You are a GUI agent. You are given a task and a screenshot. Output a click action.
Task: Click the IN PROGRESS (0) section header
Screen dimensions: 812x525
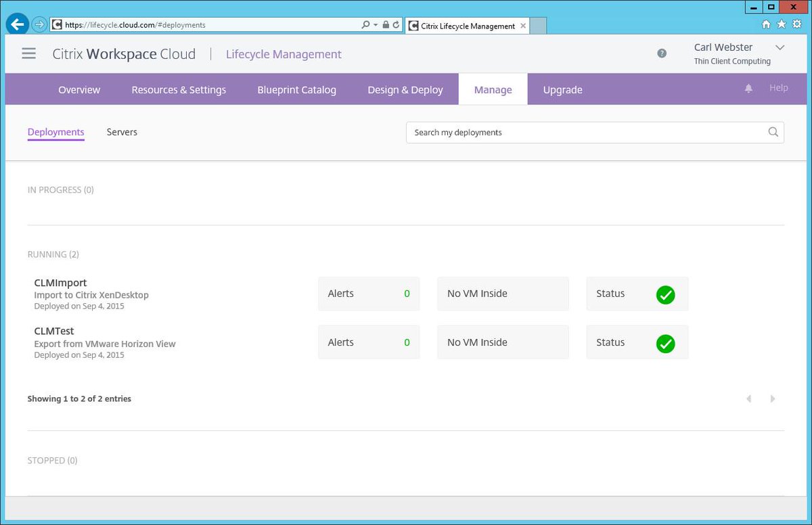click(x=60, y=190)
